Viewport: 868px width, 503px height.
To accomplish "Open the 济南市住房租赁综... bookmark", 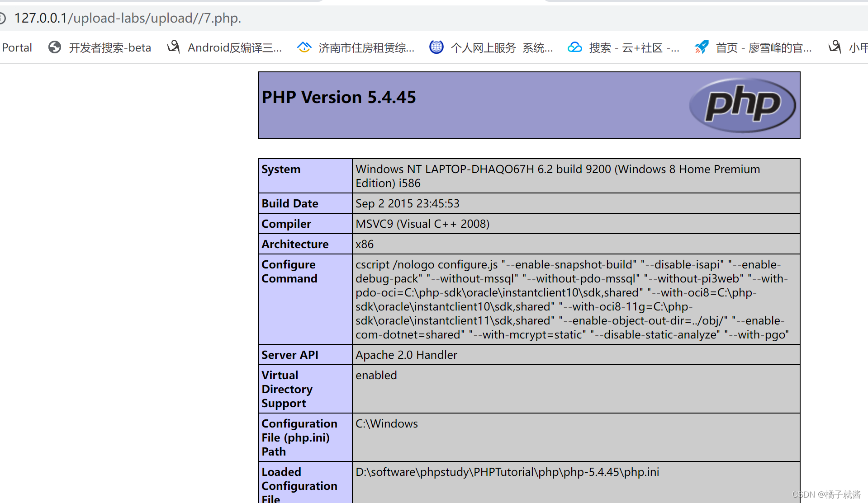I will click(x=366, y=47).
